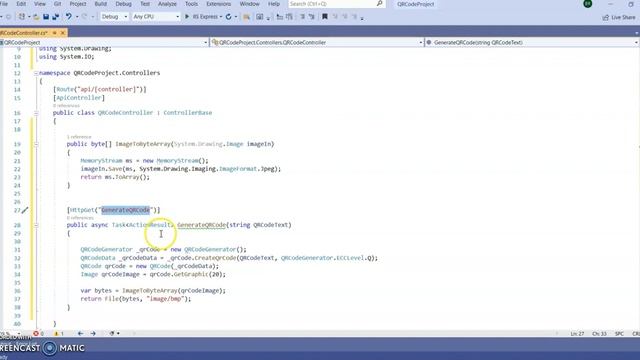Click the quick actions screwdriver icon on line 27
640x360 pixels.
click(x=25, y=210)
